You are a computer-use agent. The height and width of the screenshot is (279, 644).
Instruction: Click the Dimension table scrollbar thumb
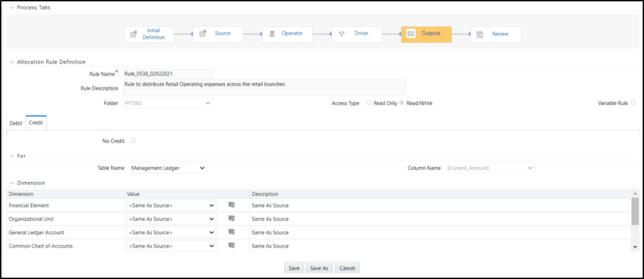(x=635, y=211)
